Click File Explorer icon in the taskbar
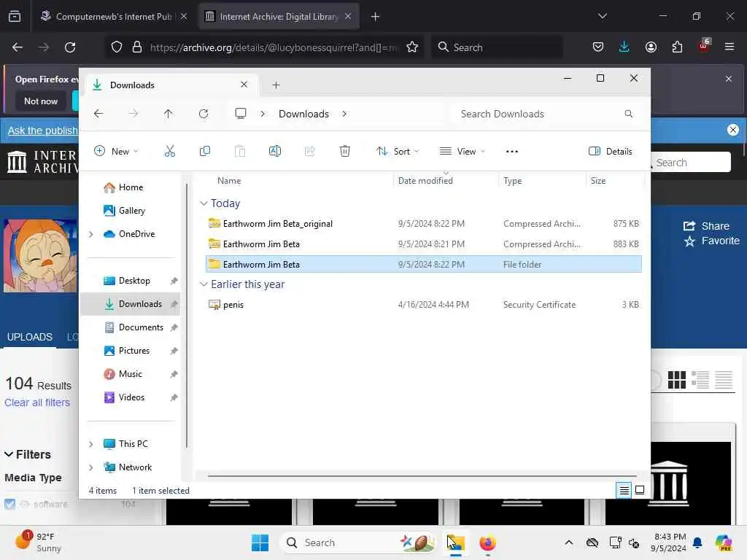This screenshot has width=747, height=560. point(455,542)
